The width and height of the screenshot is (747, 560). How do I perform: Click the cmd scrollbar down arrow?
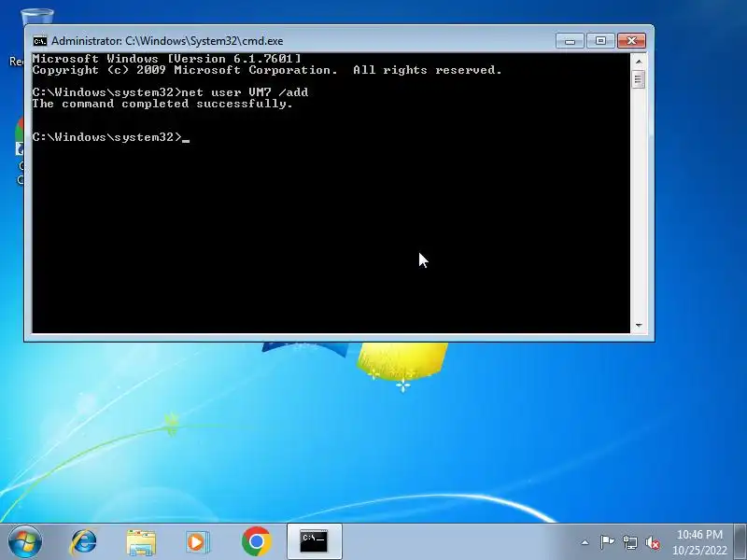(639, 325)
